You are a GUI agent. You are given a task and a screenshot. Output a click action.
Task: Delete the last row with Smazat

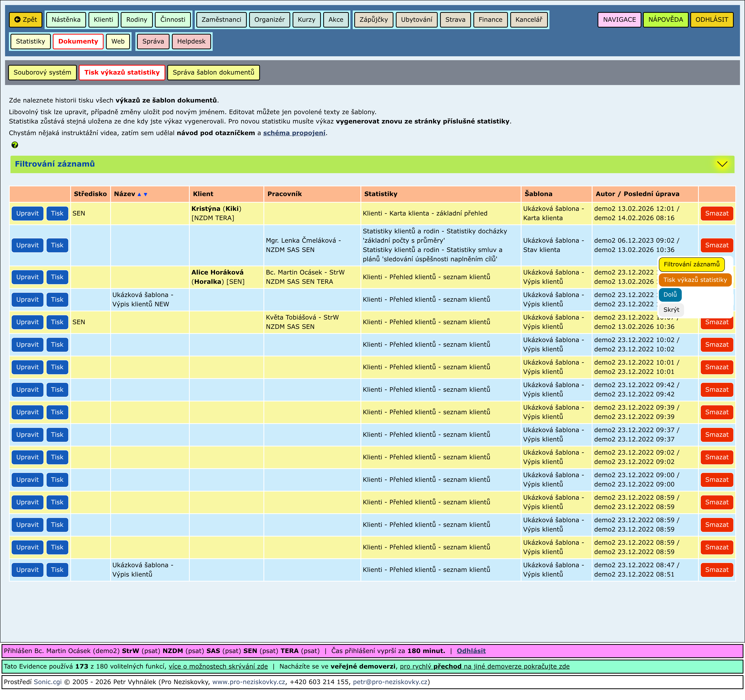[716, 570]
